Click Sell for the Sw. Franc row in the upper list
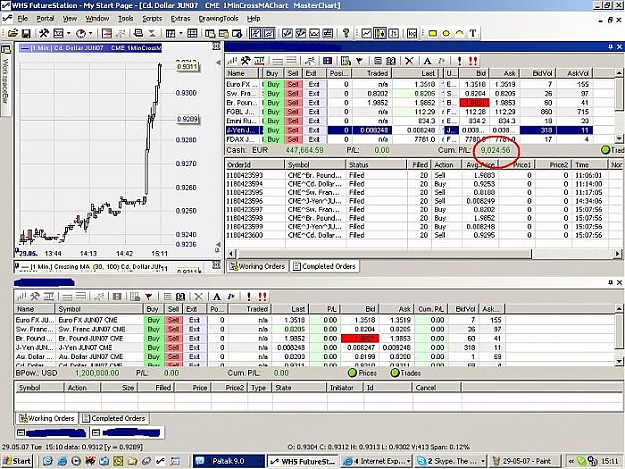 point(293,94)
